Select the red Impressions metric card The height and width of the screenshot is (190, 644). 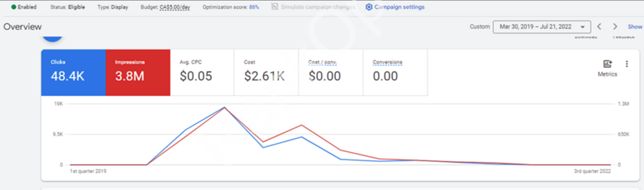(x=138, y=72)
